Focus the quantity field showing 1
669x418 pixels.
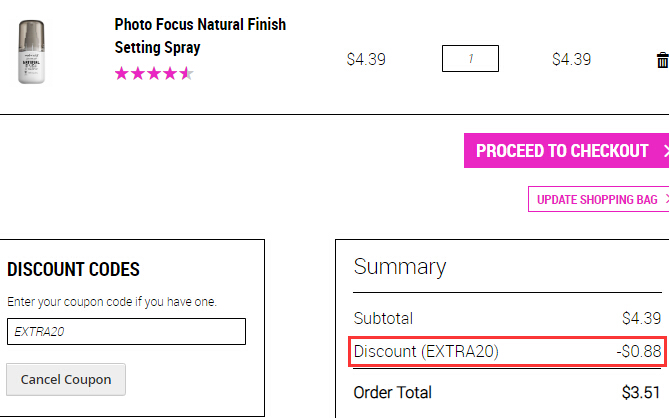point(470,58)
